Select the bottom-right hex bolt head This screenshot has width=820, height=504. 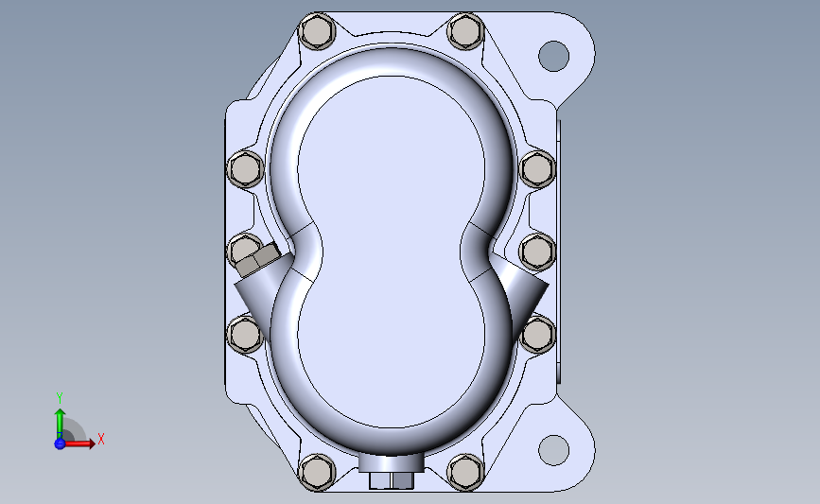[465, 472]
